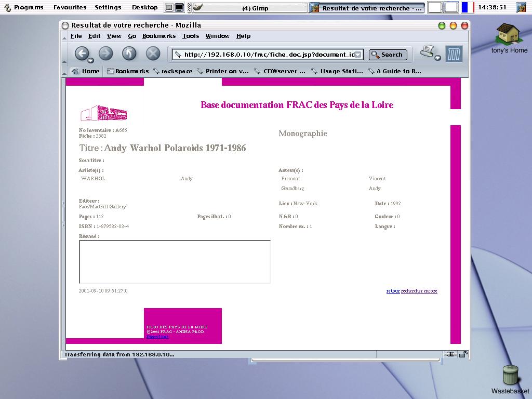Click the clock showing 14:38:51
This screenshot has height=399, width=532.
coord(493,7)
